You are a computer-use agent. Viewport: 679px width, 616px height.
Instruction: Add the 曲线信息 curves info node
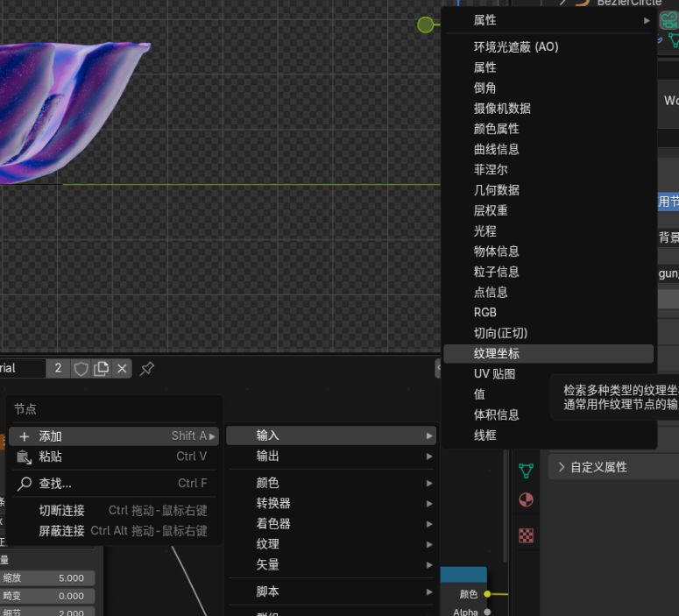pyautogui.click(x=548, y=149)
